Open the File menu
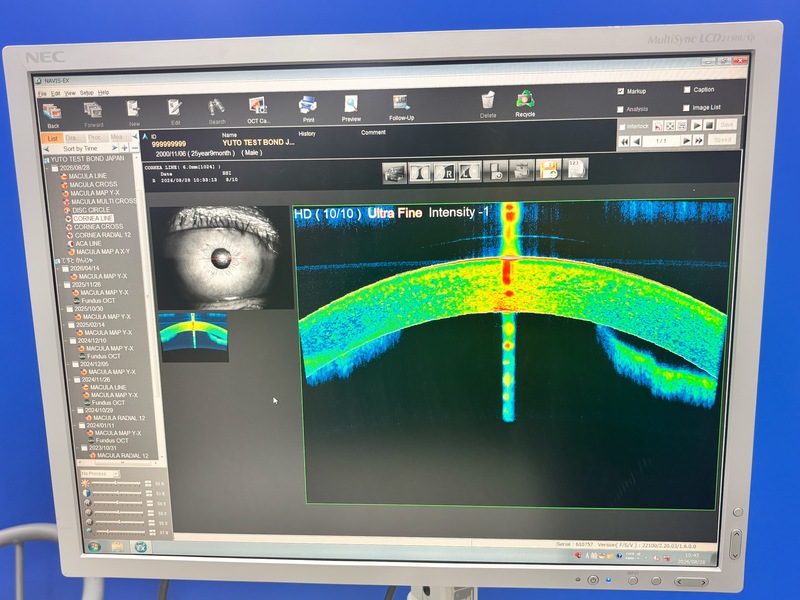800x600 pixels. pos(42,94)
